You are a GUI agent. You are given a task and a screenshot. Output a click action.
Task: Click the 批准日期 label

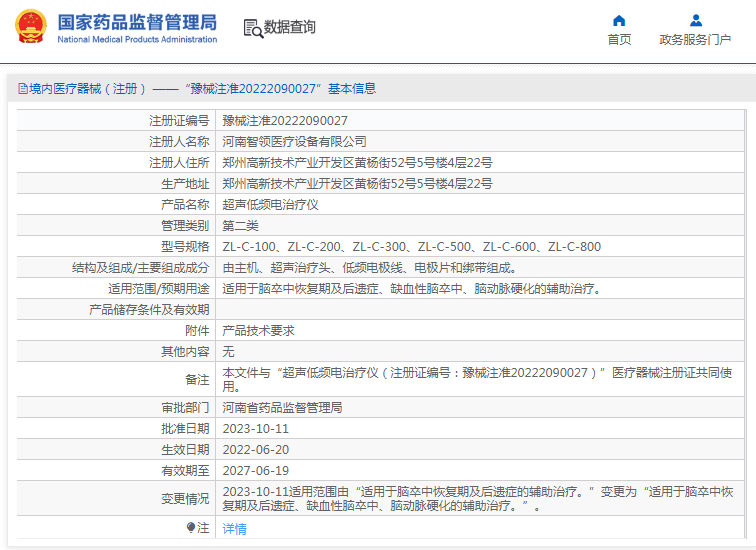[185, 429]
